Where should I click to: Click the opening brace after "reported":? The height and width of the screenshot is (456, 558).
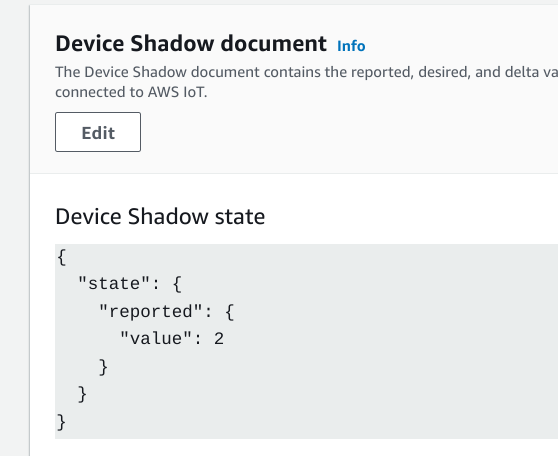point(230,312)
